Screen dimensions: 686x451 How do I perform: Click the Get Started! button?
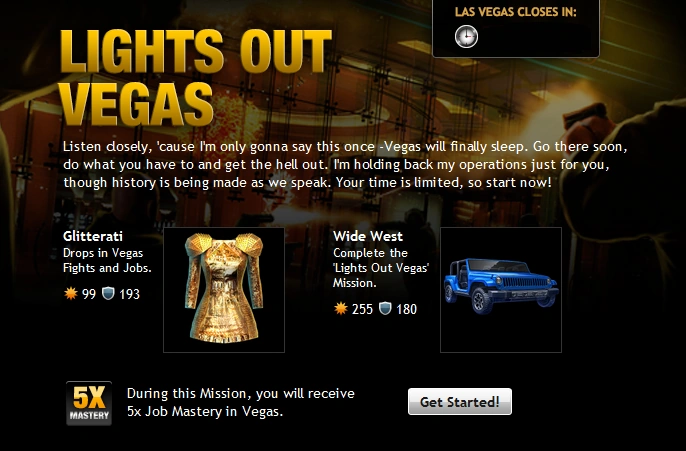point(460,402)
